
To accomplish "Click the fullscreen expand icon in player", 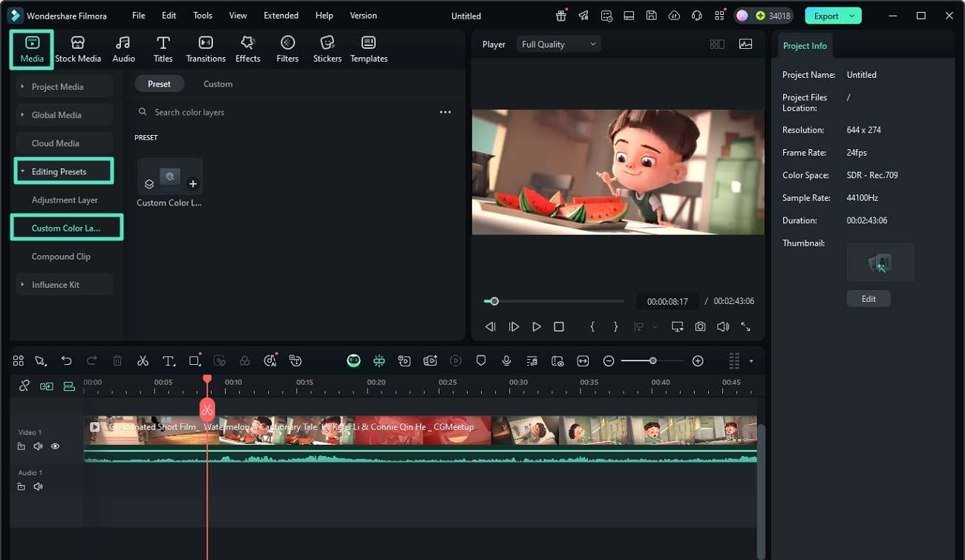I will tap(745, 326).
